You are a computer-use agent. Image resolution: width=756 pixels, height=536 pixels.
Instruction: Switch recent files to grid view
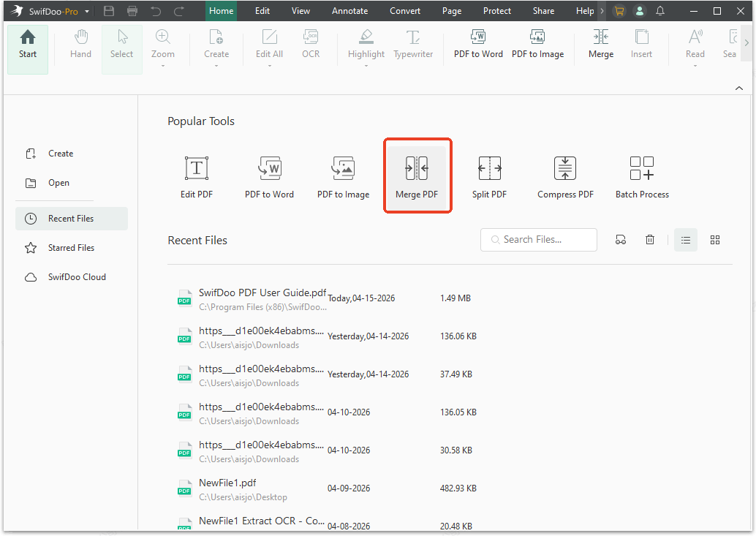tap(714, 239)
